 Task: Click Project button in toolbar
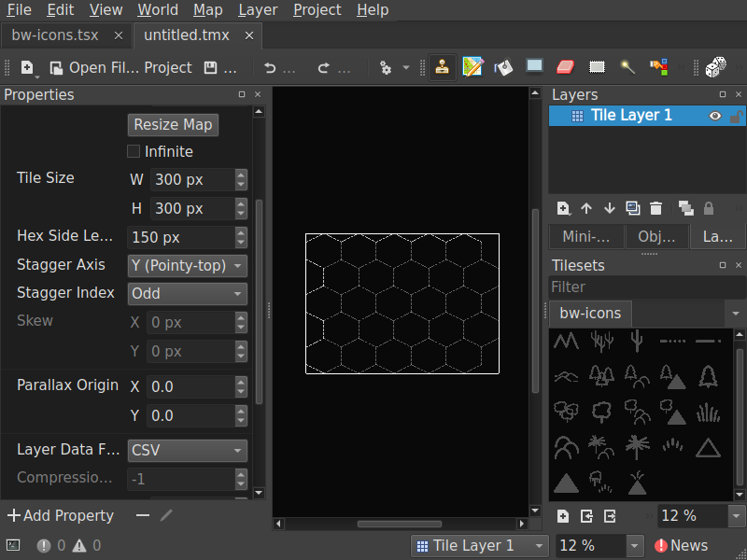(168, 68)
